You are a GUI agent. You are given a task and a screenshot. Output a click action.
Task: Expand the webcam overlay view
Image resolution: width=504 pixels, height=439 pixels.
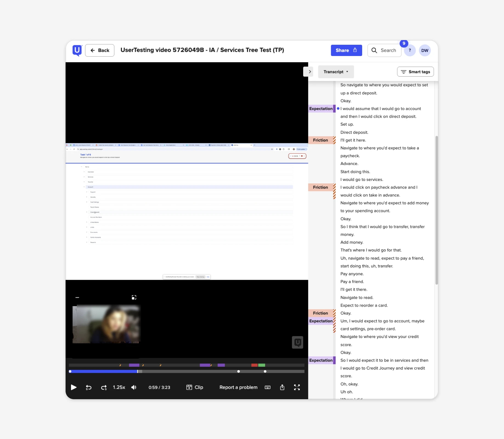pyautogui.click(x=134, y=297)
